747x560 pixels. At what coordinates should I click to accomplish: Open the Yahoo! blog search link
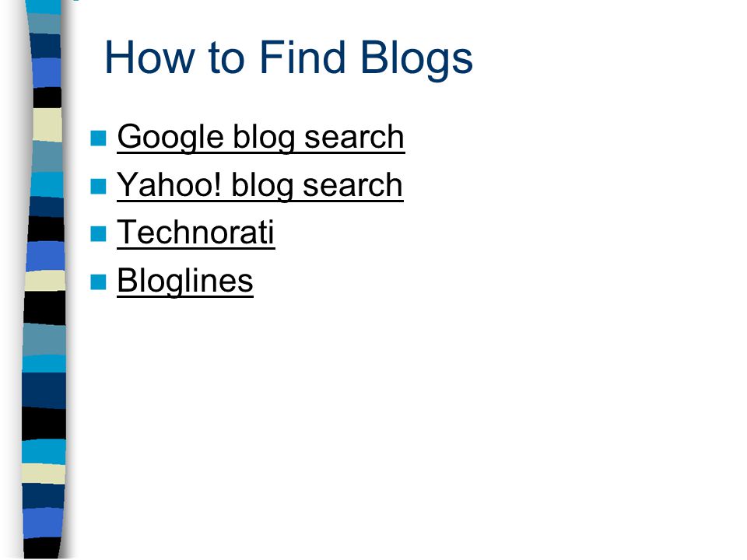pos(260,185)
